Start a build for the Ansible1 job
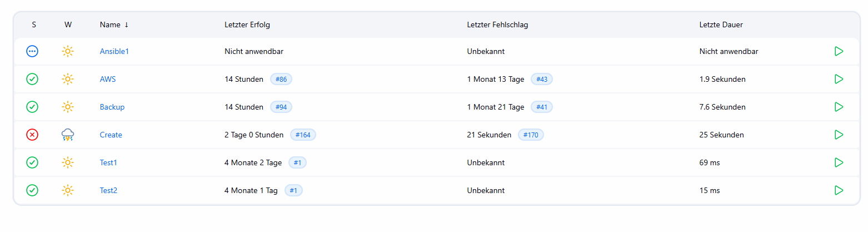868x232 pixels. (x=839, y=51)
